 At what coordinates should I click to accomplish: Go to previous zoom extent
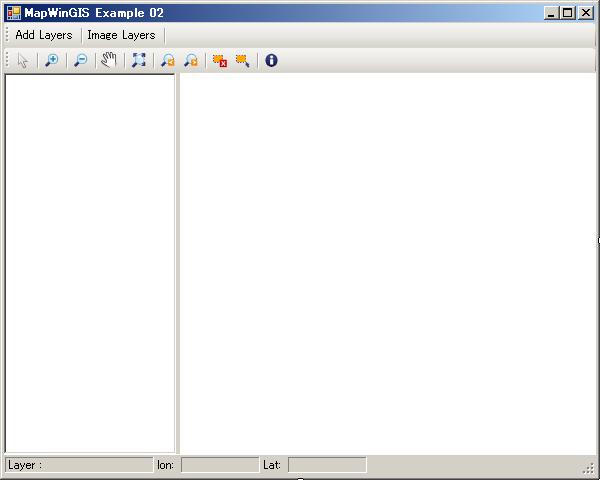pos(168,60)
